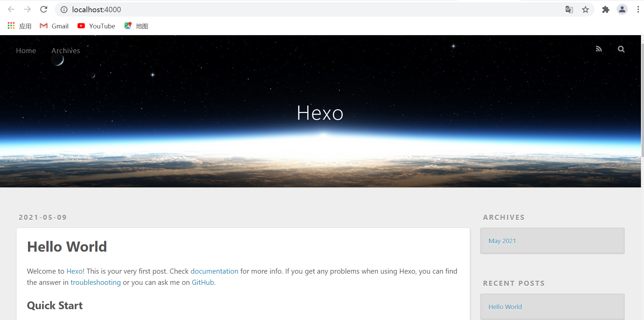644x320 pixels.
Task: Click the page vertical scrollbar
Action: (642, 101)
